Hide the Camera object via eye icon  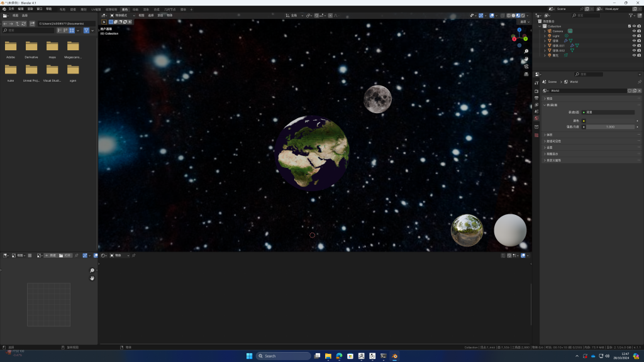pos(633,31)
